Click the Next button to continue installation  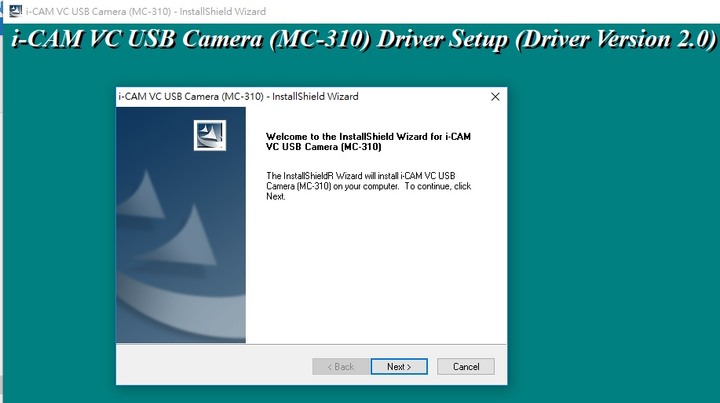point(399,366)
